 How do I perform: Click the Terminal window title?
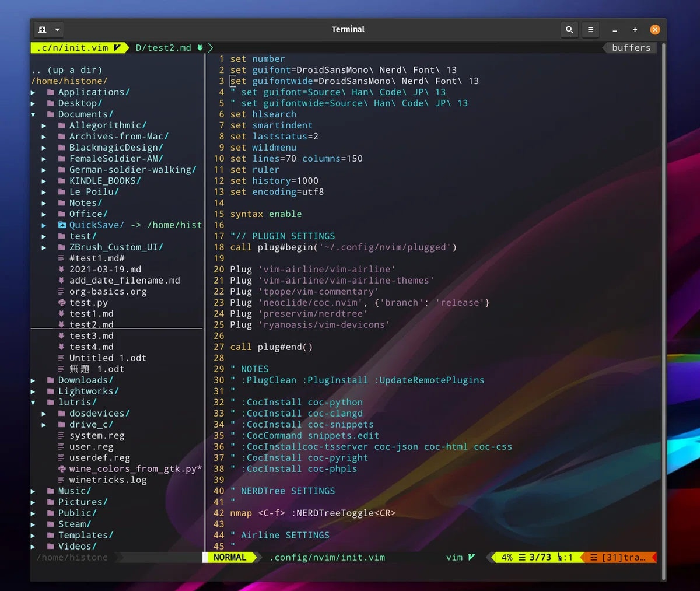coord(348,29)
